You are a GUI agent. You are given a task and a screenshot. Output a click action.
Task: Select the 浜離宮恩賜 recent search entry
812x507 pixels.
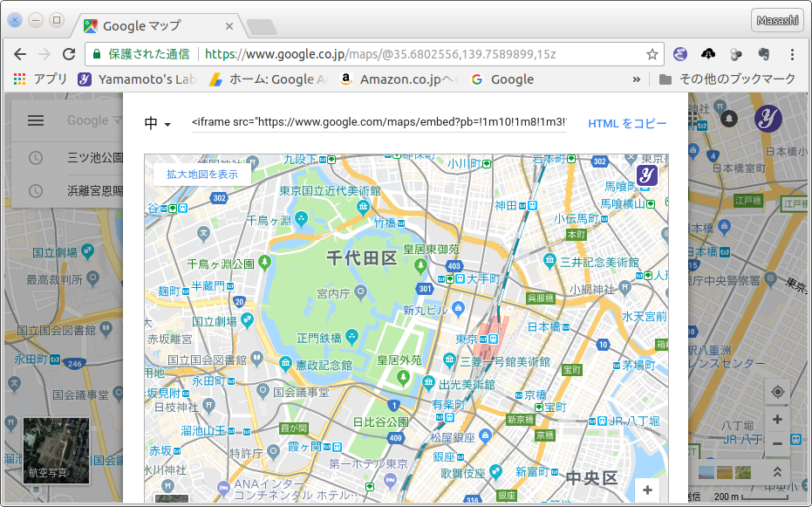(x=95, y=190)
